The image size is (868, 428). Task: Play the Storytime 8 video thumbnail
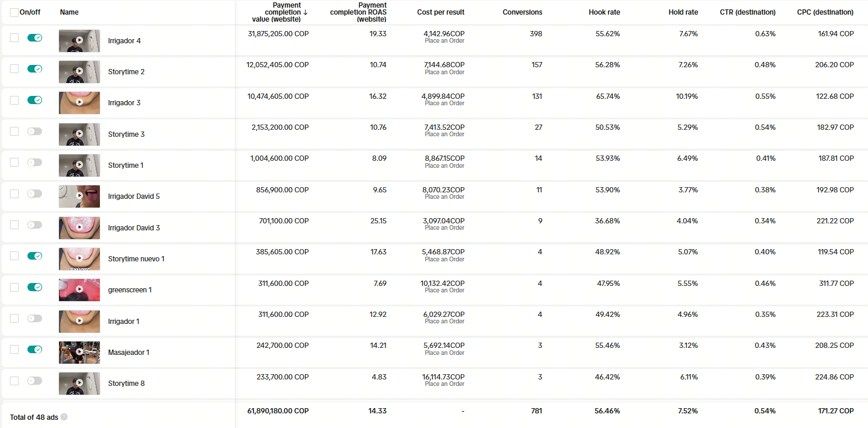pos(79,382)
